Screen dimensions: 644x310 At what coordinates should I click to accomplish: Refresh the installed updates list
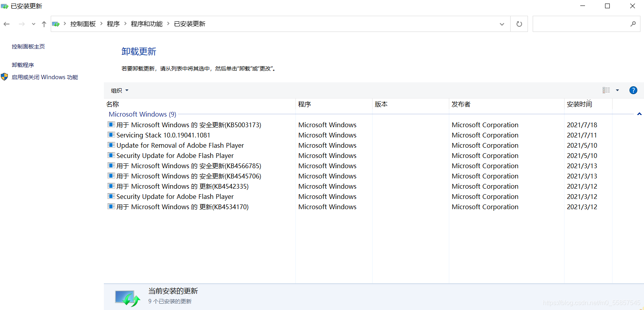pyautogui.click(x=519, y=24)
